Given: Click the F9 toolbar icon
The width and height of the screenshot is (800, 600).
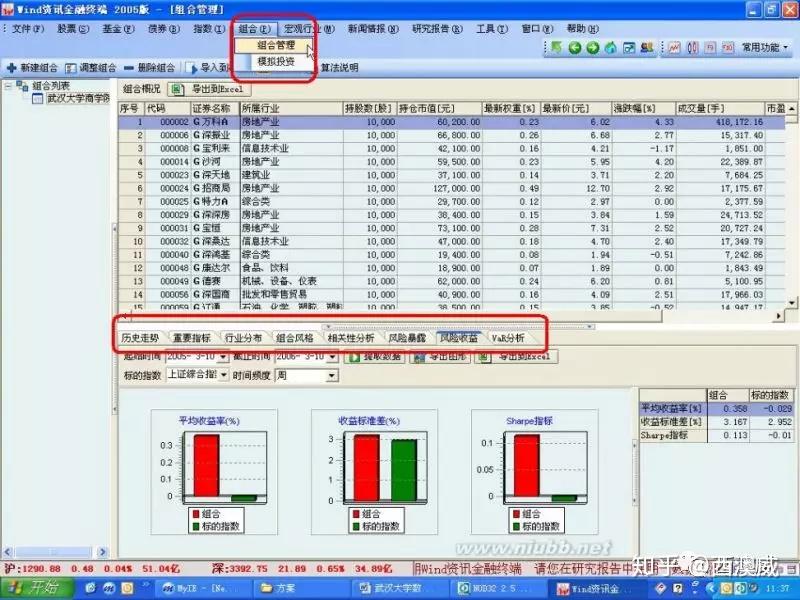Looking at the screenshot, I should pos(710,48).
